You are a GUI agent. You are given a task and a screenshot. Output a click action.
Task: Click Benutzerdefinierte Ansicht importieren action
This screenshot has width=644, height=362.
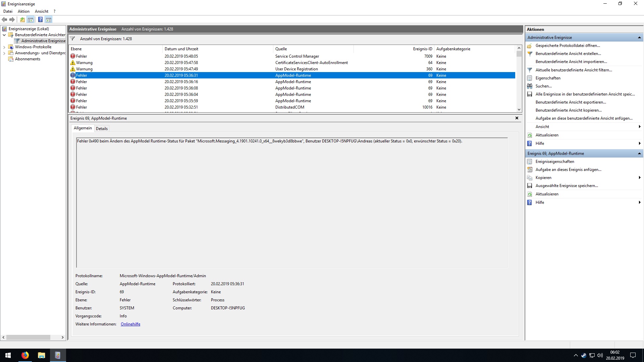[x=571, y=62]
